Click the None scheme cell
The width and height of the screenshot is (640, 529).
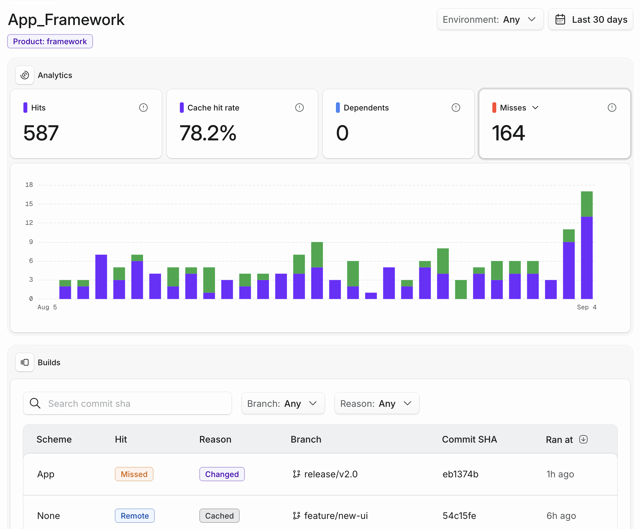coord(49,516)
